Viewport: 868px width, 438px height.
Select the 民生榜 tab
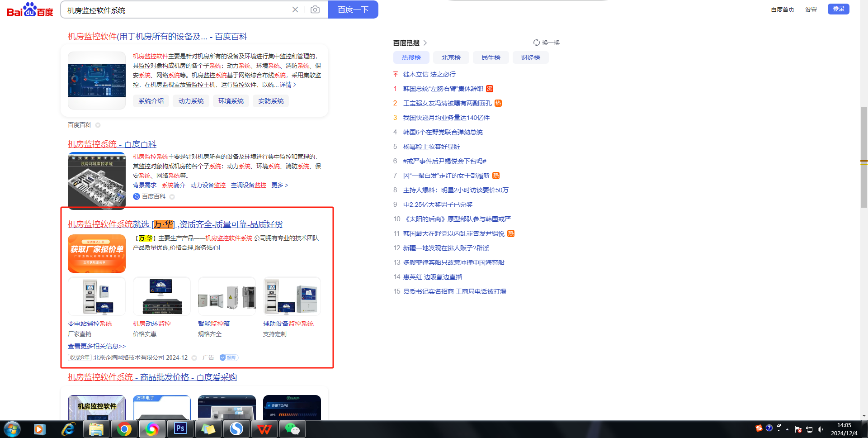coord(491,57)
